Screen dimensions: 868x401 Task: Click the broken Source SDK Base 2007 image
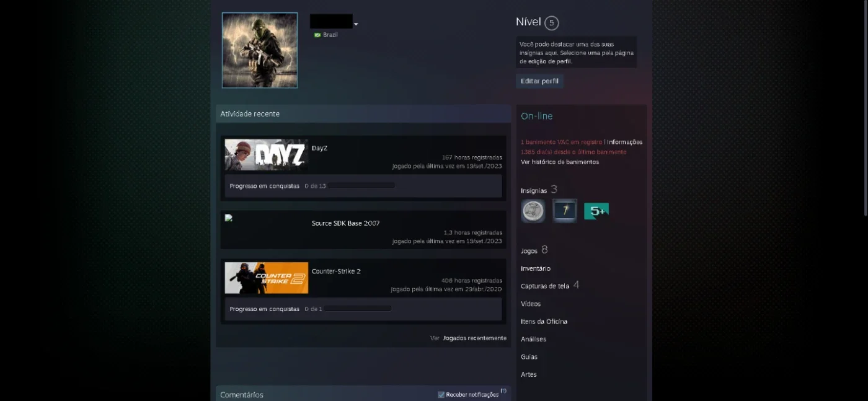228,218
